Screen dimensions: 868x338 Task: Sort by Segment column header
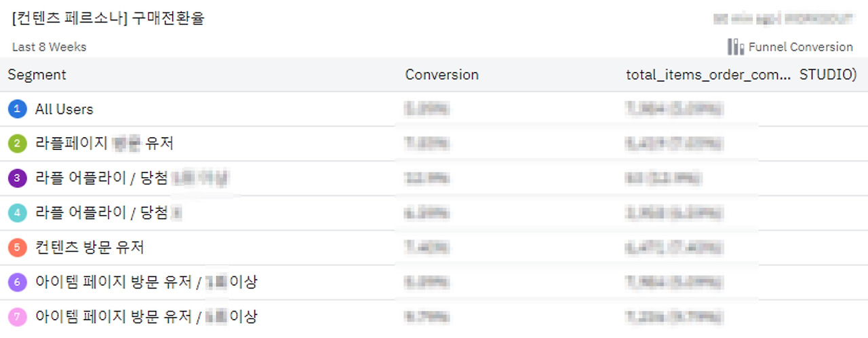(x=37, y=75)
